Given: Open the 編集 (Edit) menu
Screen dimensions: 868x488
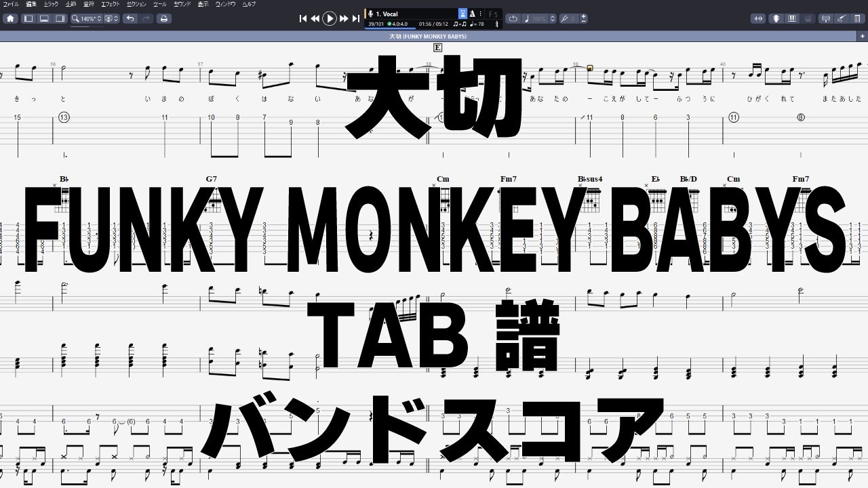Looking at the screenshot, I should (x=31, y=4).
